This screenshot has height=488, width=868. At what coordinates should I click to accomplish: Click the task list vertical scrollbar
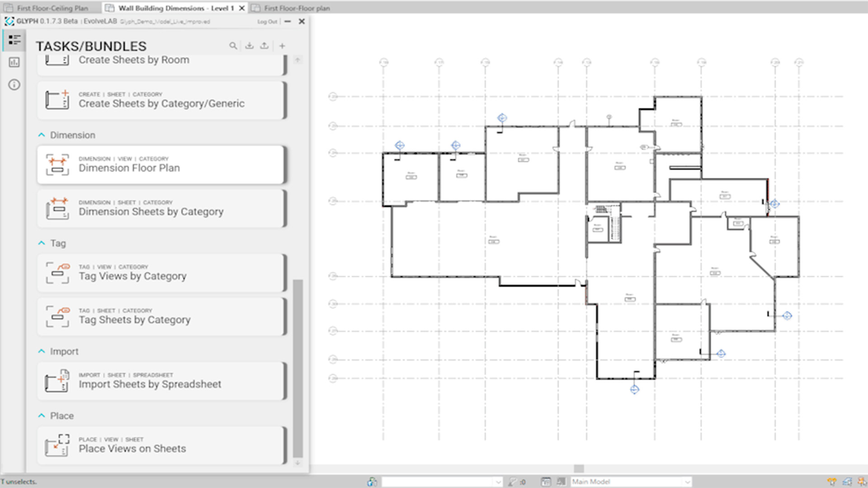pos(297,368)
